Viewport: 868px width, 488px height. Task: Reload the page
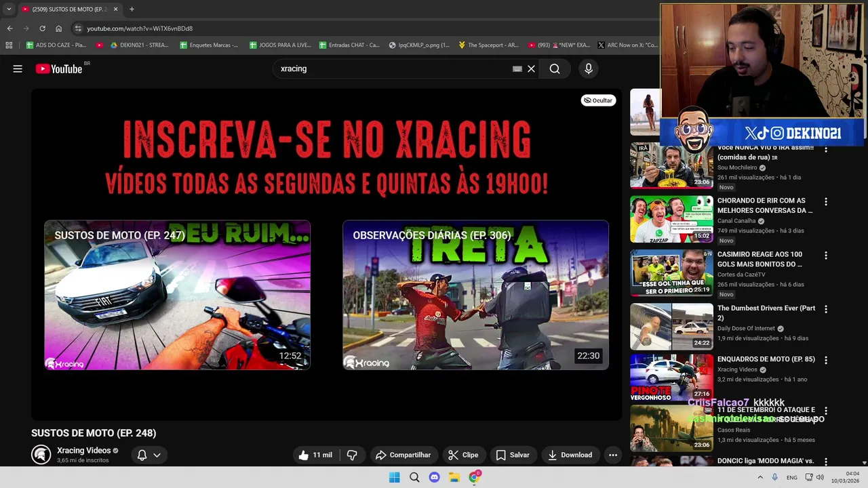coord(42,28)
